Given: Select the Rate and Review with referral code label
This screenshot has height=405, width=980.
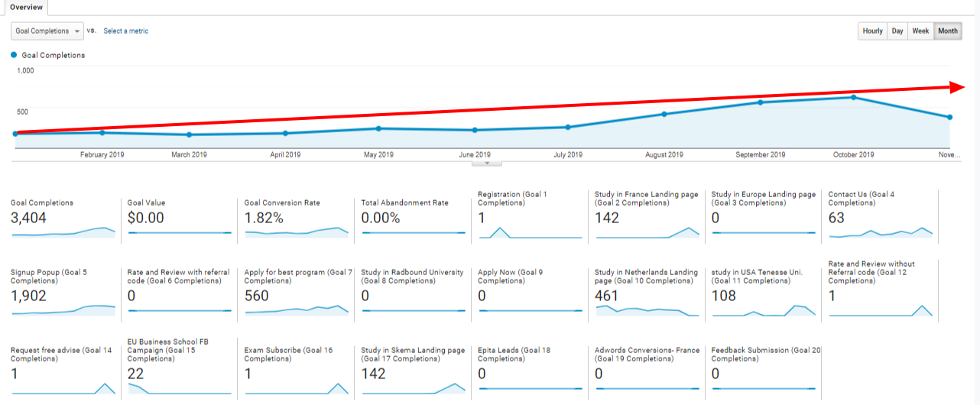Looking at the screenshot, I should (x=179, y=277).
